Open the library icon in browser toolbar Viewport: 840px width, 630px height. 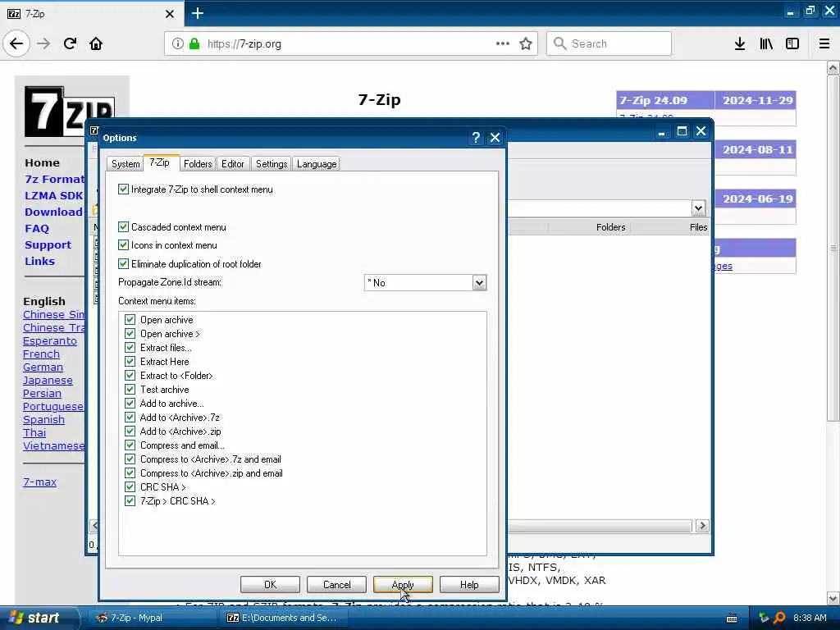click(x=766, y=43)
